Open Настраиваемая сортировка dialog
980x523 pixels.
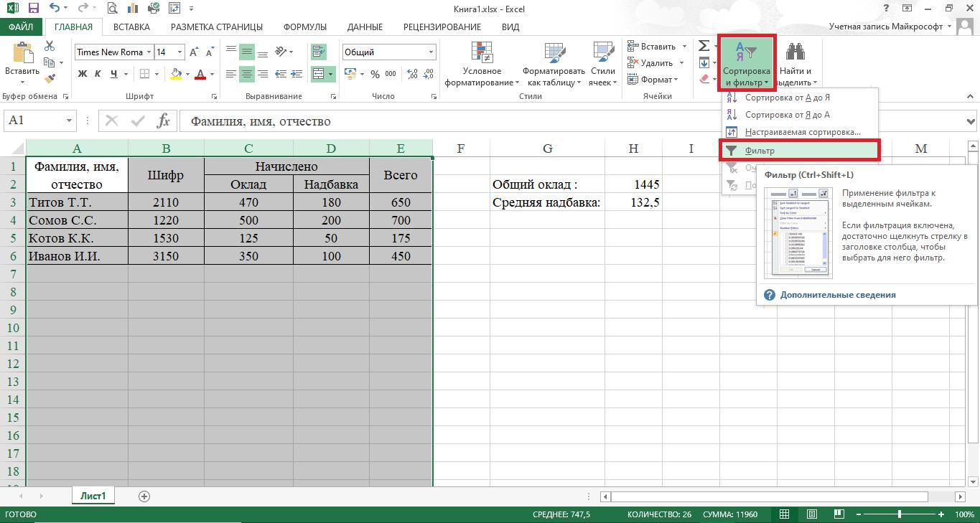(799, 132)
